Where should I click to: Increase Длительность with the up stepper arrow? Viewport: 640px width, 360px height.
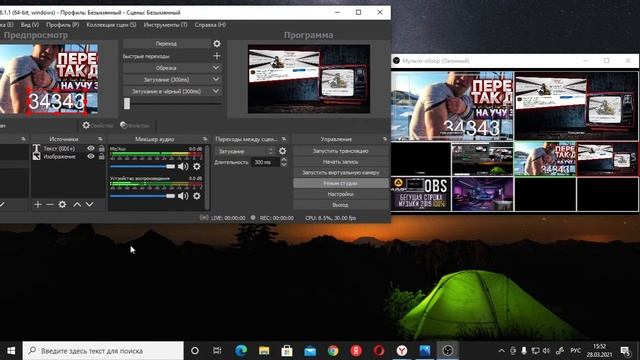pos(284,160)
